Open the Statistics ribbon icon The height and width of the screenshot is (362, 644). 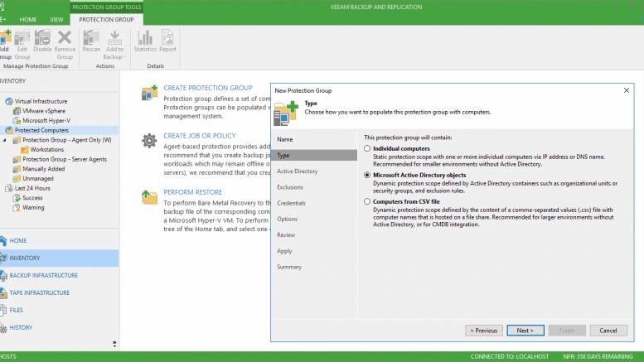click(145, 37)
